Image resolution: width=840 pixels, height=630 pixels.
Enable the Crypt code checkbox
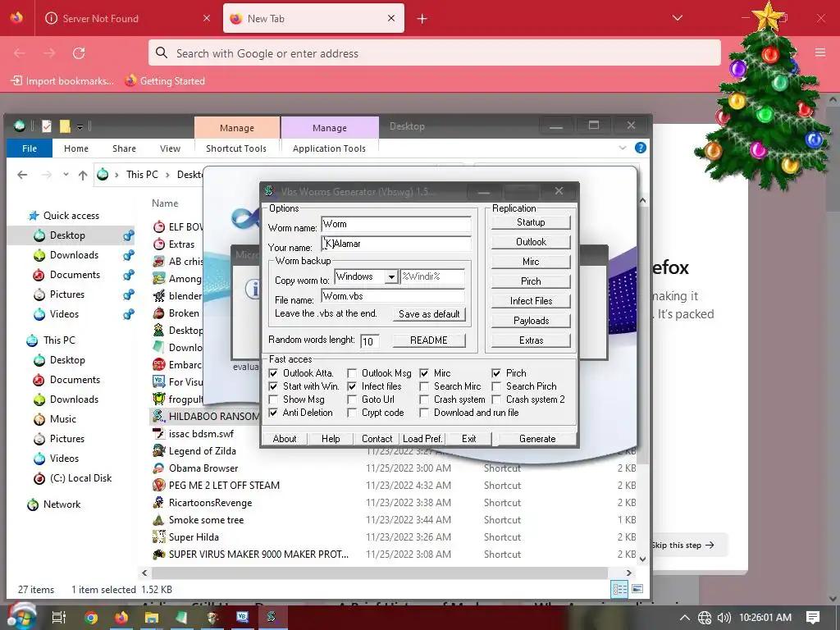click(352, 413)
